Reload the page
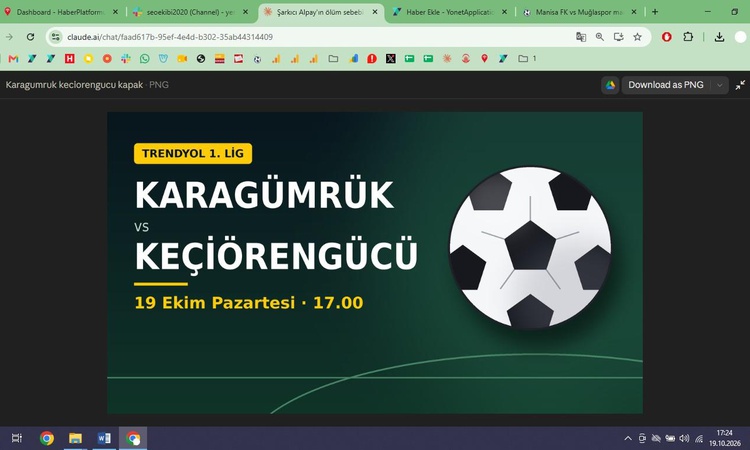Viewport: 750px width, 450px height. (30, 37)
